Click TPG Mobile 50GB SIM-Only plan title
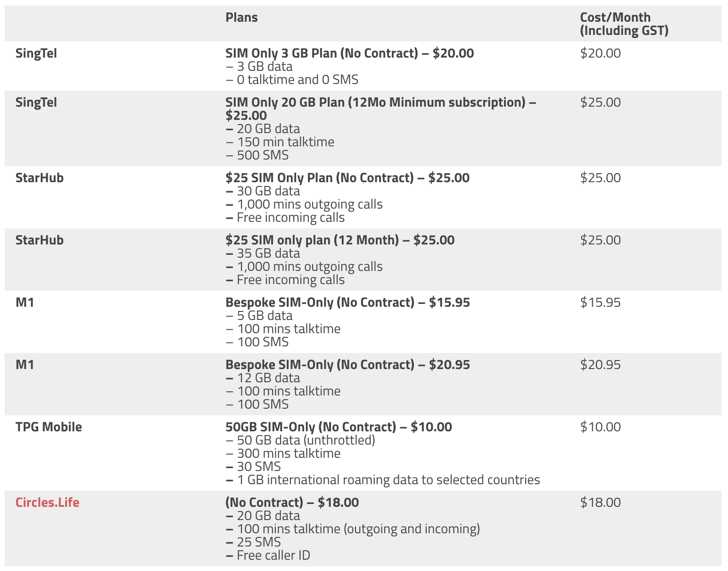The image size is (728, 571). click(339, 427)
